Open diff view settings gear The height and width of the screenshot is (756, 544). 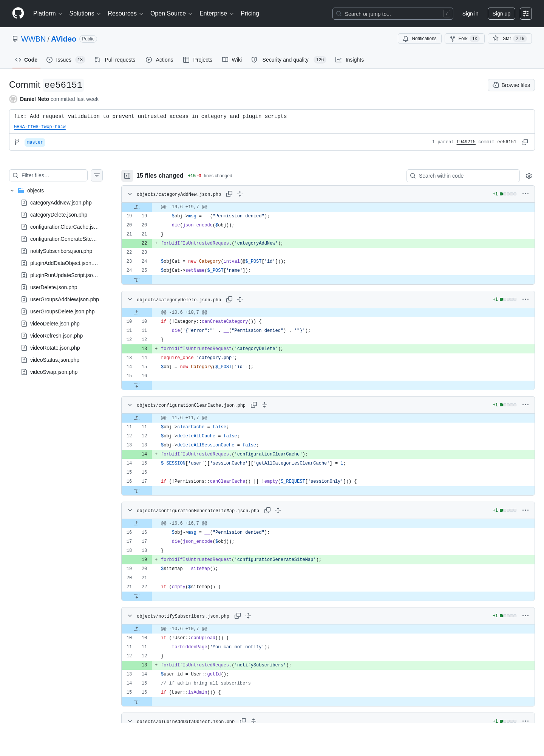(529, 176)
